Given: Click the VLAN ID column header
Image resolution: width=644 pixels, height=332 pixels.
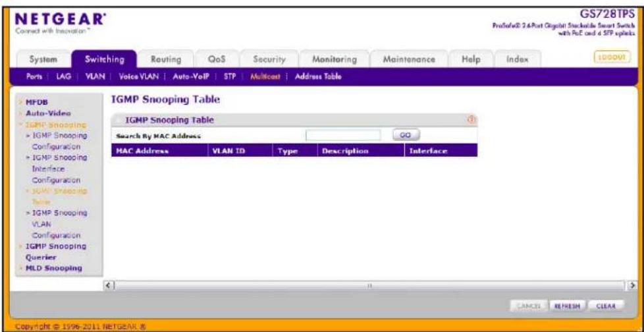Looking at the screenshot, I should pos(241,151).
